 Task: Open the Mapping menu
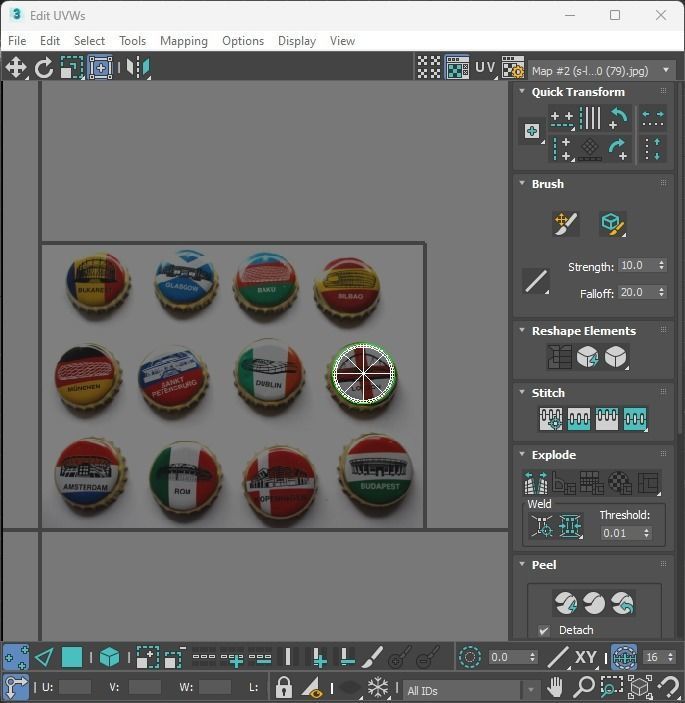184,41
